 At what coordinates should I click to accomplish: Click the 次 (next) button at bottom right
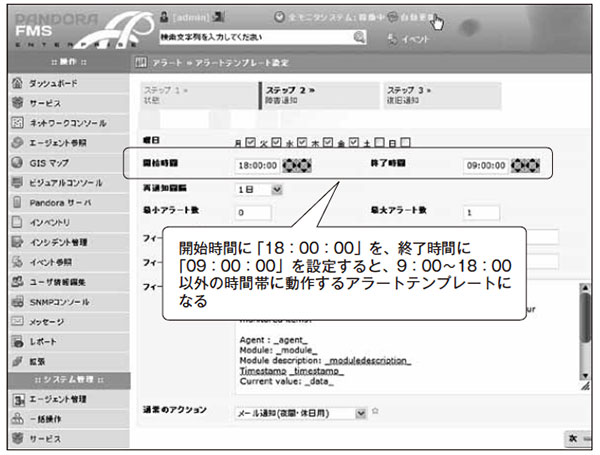[x=578, y=439]
